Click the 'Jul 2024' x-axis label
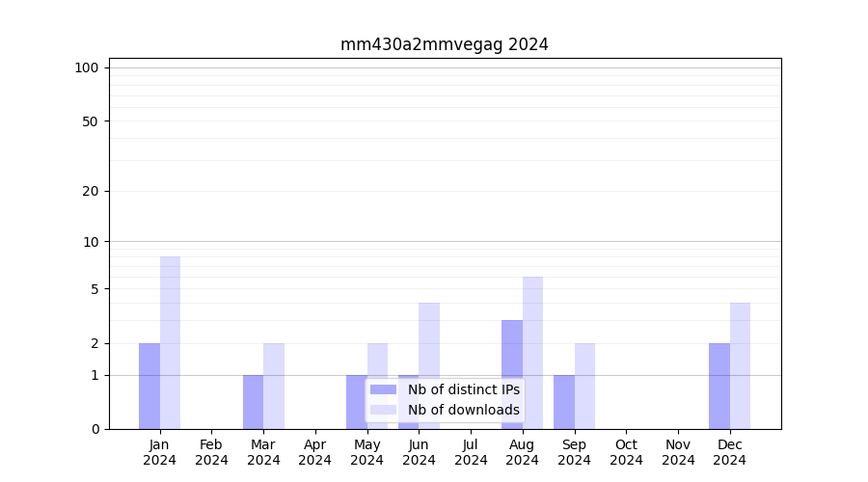The width and height of the screenshot is (868, 482). 471,452
